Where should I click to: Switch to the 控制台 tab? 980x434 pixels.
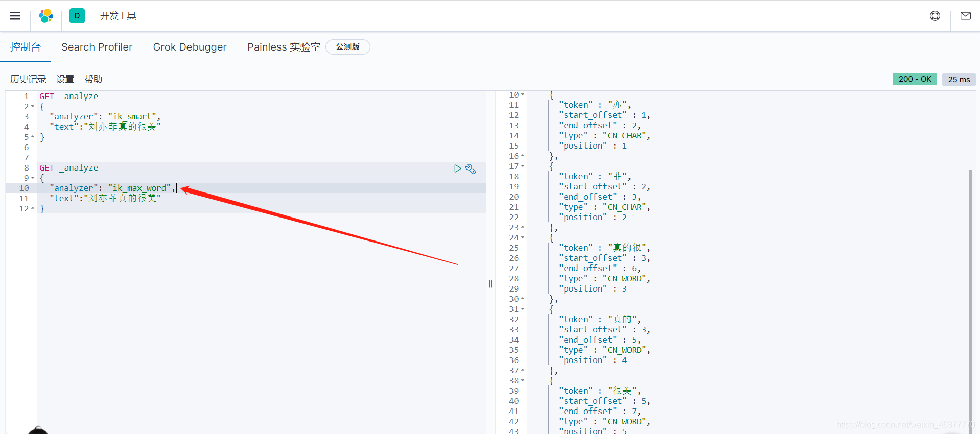coord(26,47)
